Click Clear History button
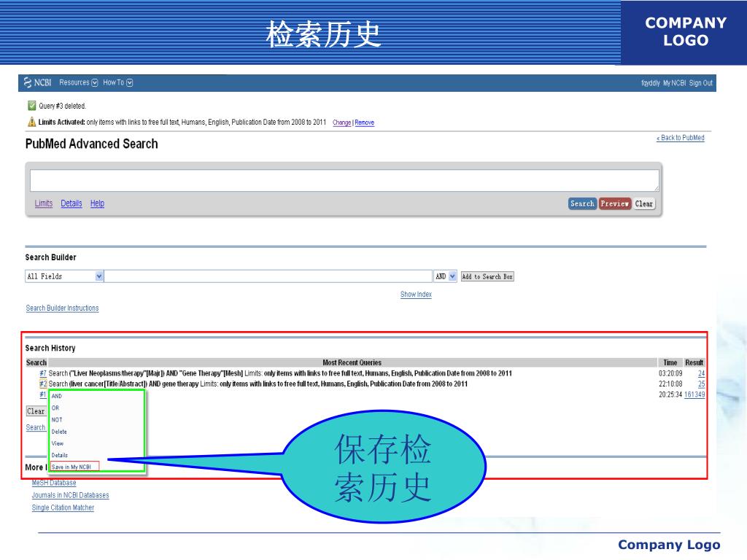Viewport: 747px width, 560px height. (x=36, y=411)
